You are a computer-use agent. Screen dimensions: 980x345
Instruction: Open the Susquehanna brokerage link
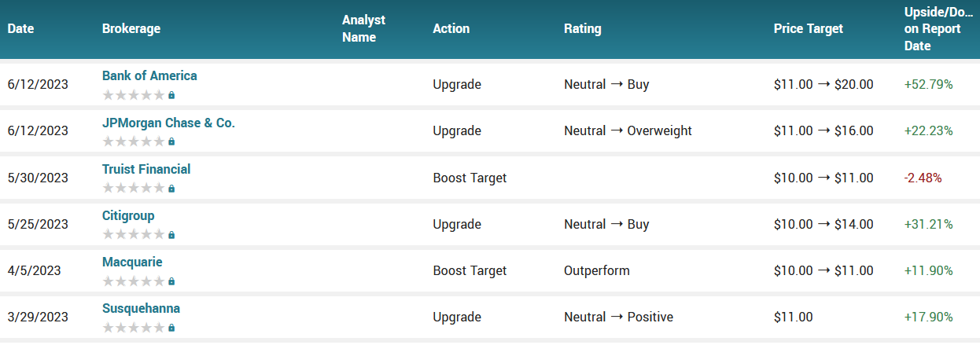pos(141,308)
